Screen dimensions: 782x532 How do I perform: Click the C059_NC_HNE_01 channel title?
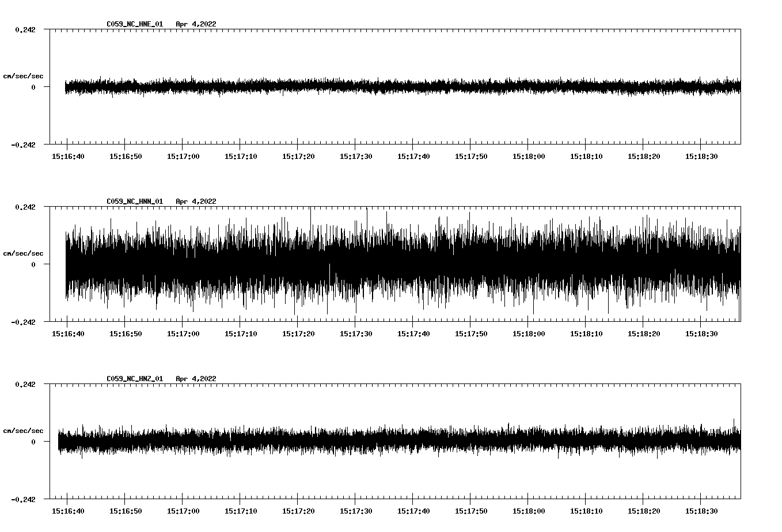click(x=135, y=24)
